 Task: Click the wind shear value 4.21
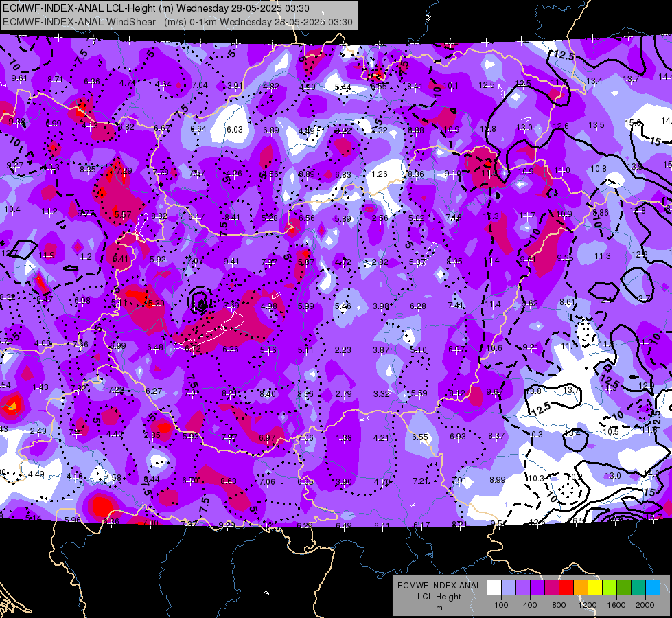381,437
